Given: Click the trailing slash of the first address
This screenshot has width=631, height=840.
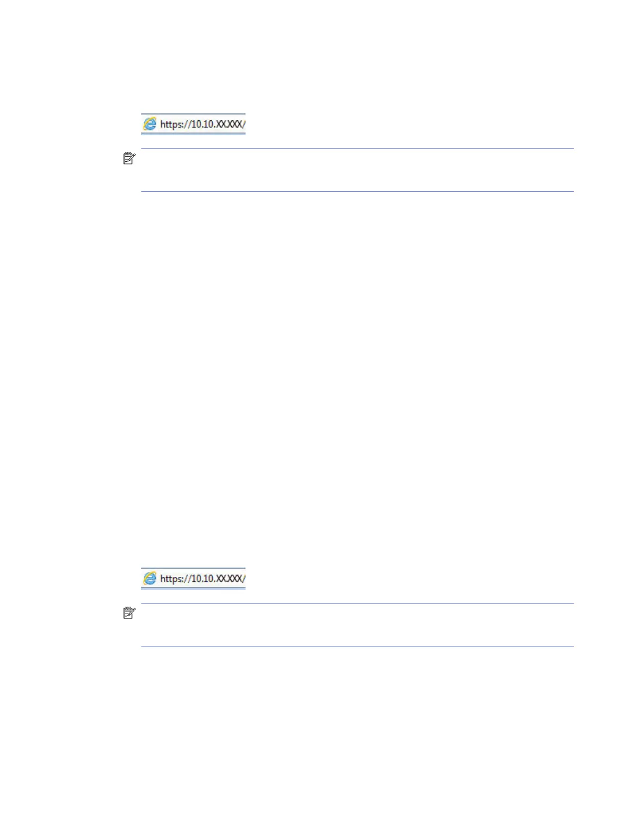Looking at the screenshot, I should click(243, 125).
